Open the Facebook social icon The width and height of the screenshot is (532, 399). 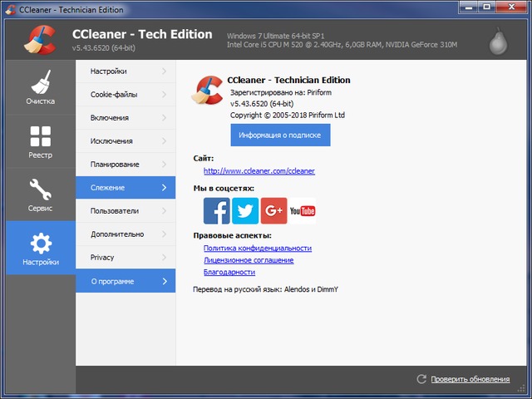[x=217, y=211]
